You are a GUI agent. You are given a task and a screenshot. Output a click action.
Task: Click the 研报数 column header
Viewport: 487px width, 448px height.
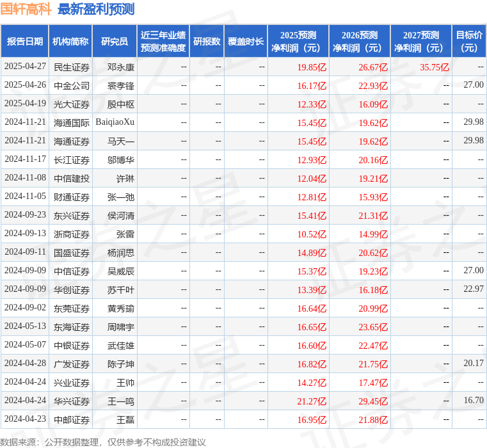pos(207,42)
